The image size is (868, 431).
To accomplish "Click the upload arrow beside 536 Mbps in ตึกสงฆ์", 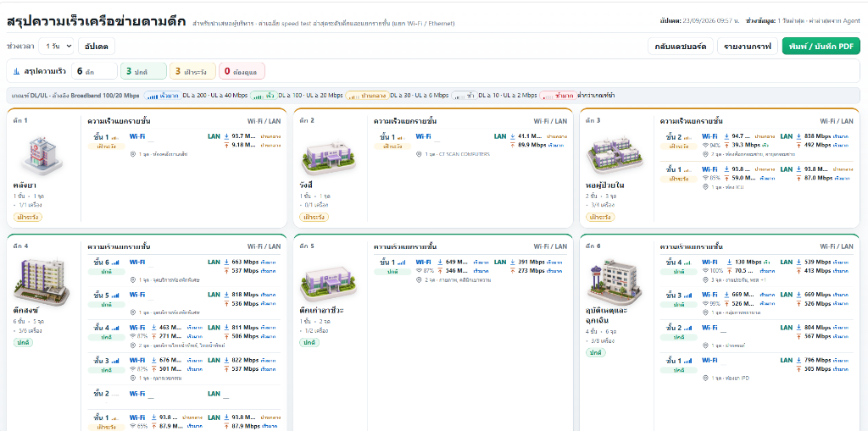I will coord(226,304).
